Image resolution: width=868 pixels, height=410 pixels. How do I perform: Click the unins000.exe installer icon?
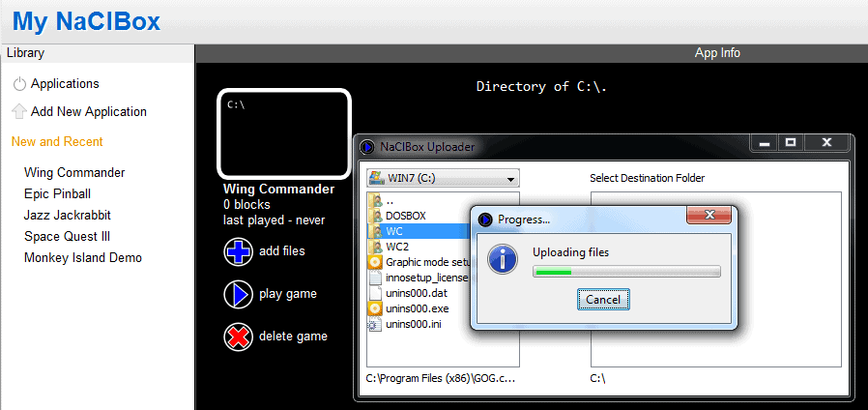click(375, 308)
